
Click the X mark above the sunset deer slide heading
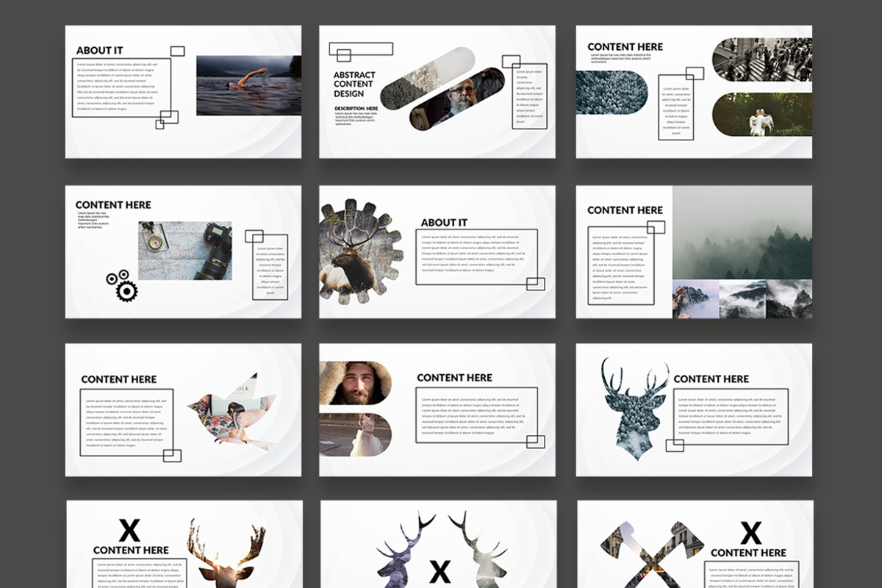coord(129,530)
